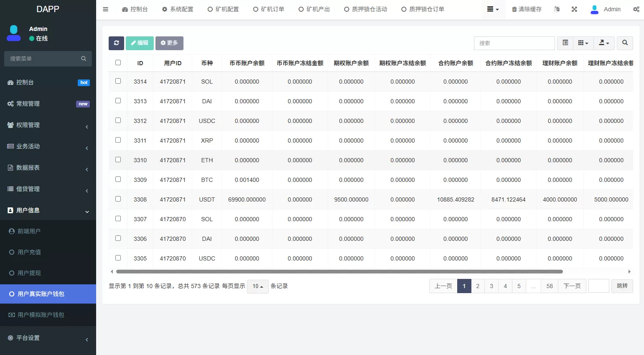This screenshot has height=355, width=644.
Task: Switch to 矿机订单 in top navigation
Action: 269,9
